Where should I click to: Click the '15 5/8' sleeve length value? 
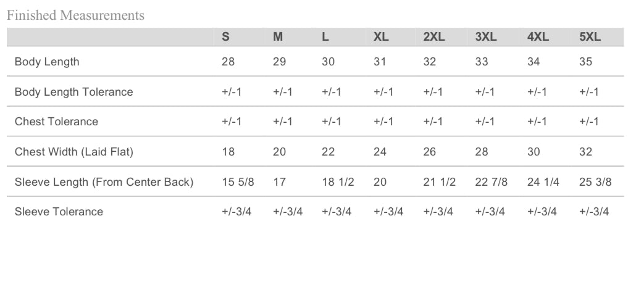(x=238, y=182)
